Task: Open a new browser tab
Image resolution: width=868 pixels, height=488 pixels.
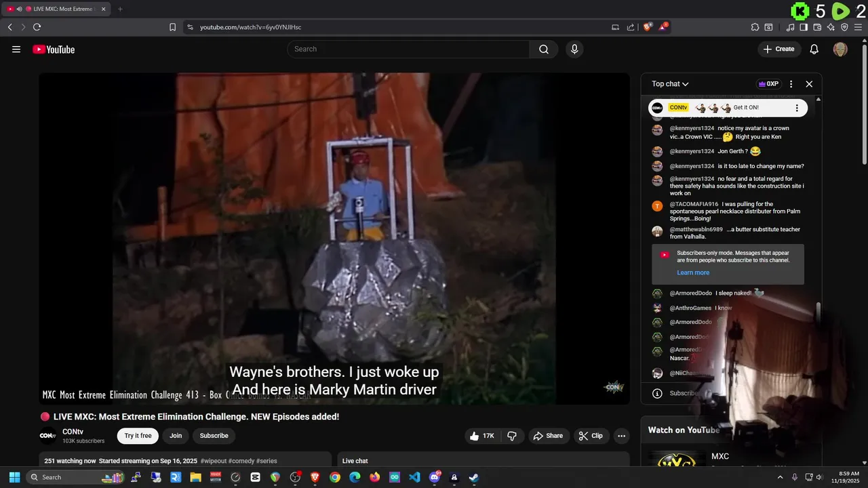Action: (x=120, y=9)
